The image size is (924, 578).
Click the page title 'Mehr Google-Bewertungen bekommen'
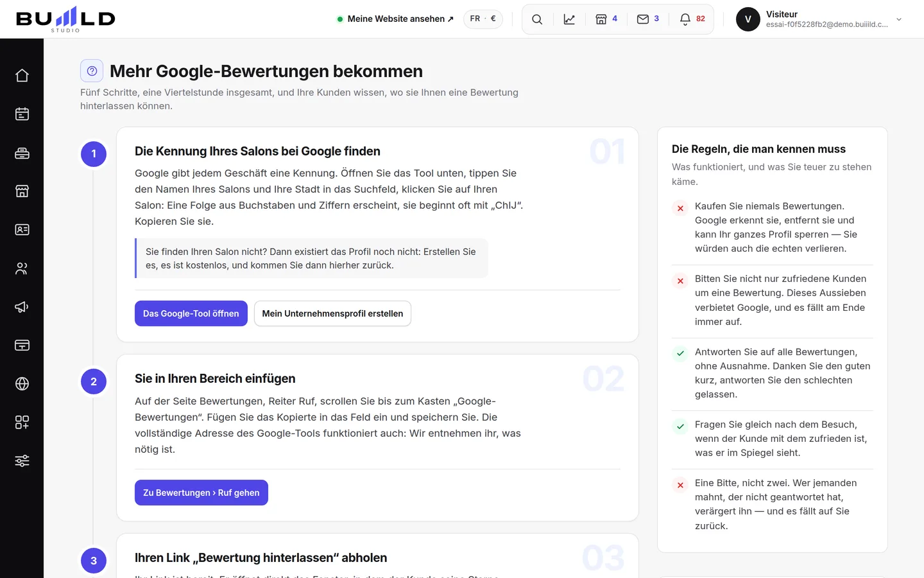point(266,71)
